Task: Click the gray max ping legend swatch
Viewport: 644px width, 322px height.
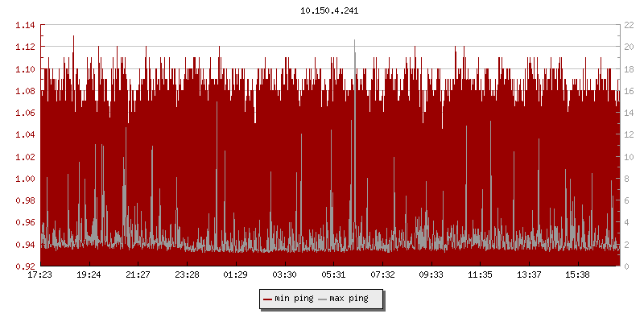Action: point(323,299)
